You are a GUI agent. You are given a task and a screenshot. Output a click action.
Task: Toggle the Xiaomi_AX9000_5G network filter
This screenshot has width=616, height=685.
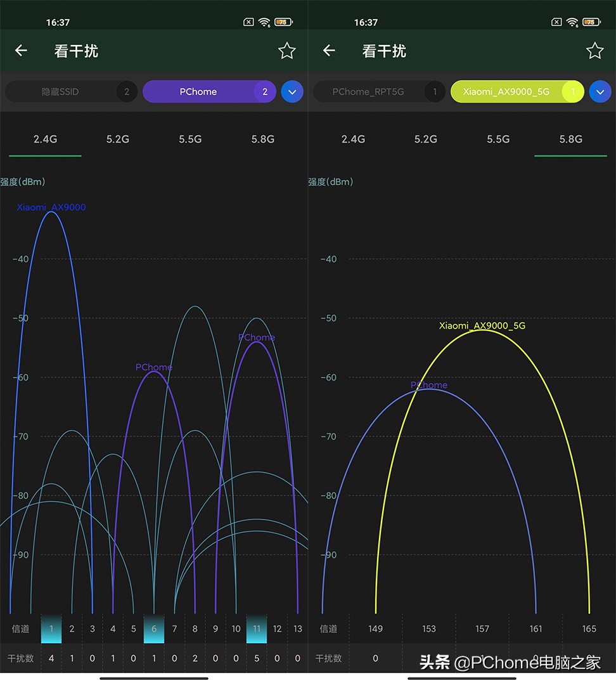tap(517, 91)
